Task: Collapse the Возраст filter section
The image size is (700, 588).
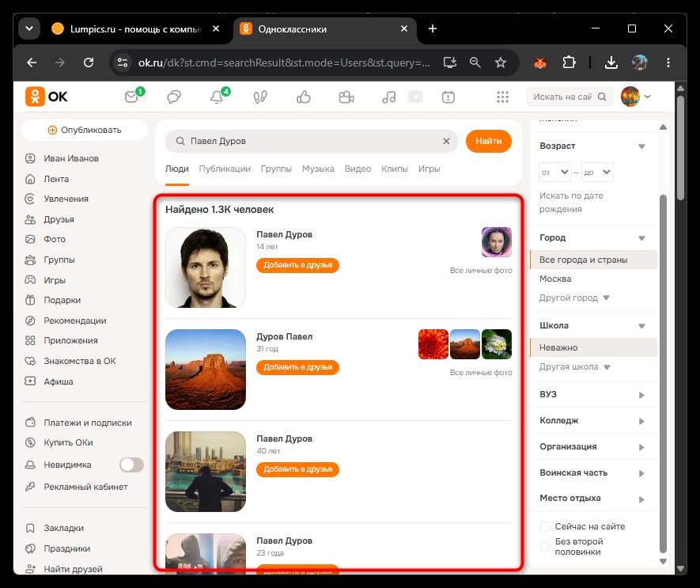Action: pyautogui.click(x=641, y=146)
